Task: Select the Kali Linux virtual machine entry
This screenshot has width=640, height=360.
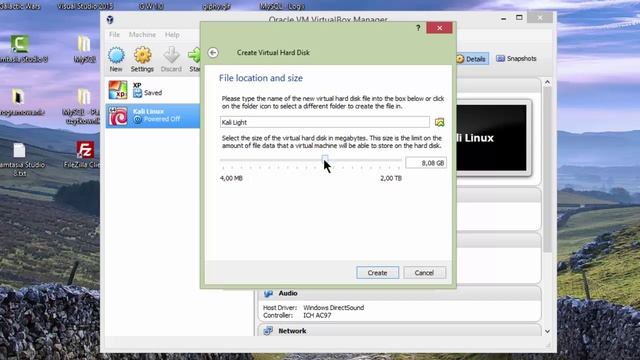Action: click(x=153, y=116)
